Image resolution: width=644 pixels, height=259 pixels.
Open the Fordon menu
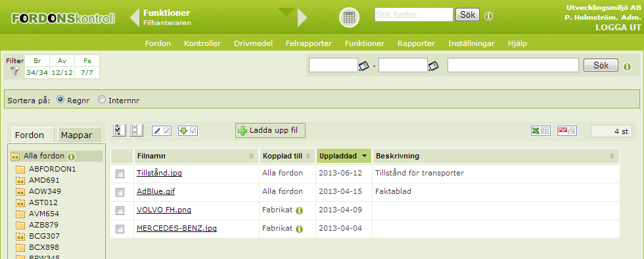click(x=158, y=43)
